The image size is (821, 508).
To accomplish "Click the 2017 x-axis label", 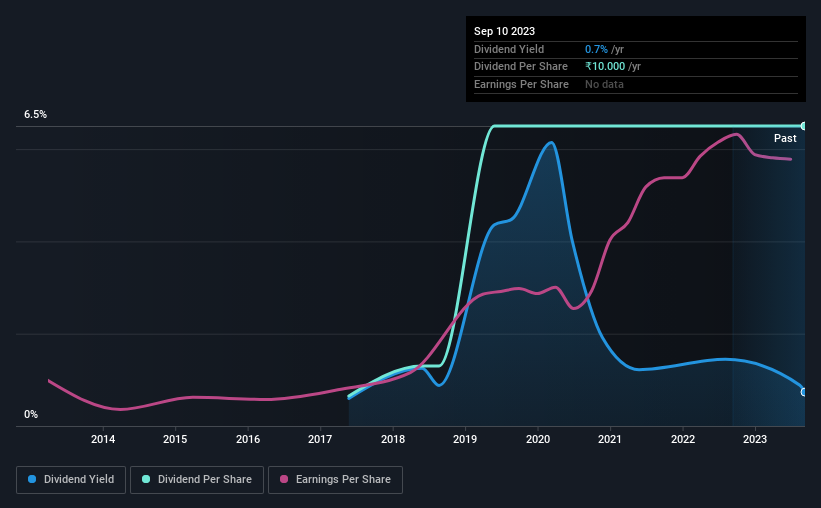I will [320, 439].
